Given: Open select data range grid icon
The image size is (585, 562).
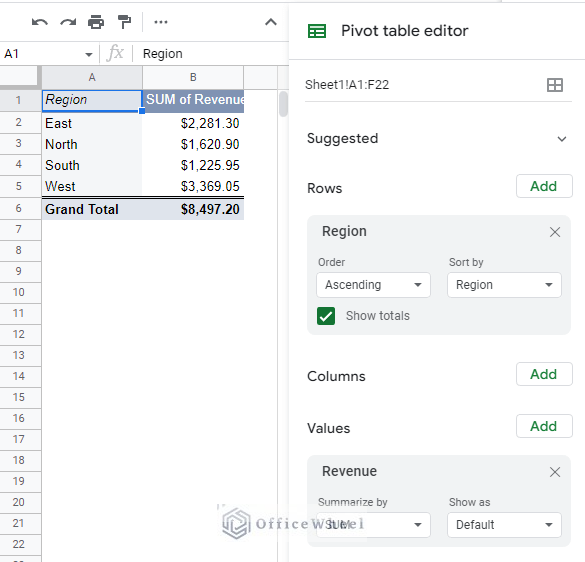Looking at the screenshot, I should (554, 85).
